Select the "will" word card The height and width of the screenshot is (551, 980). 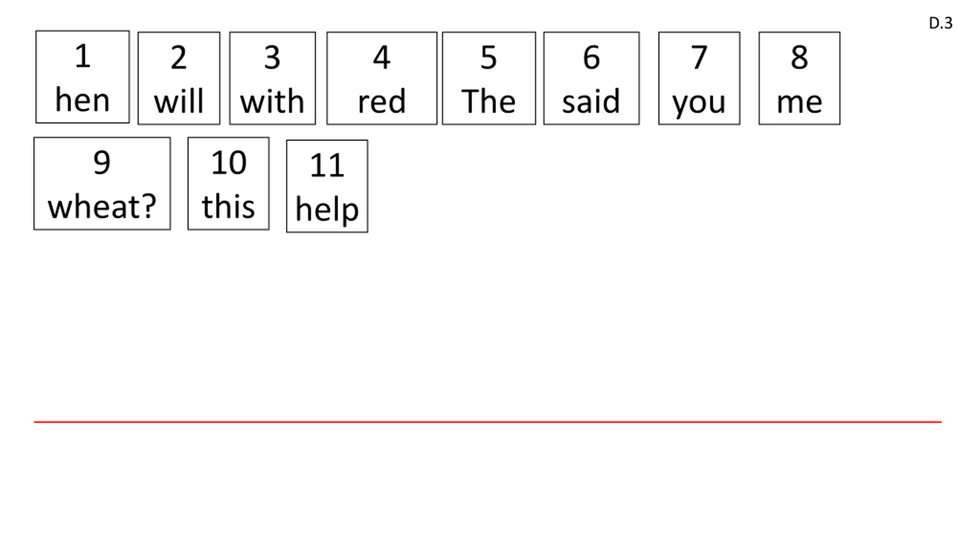pyautogui.click(x=179, y=78)
